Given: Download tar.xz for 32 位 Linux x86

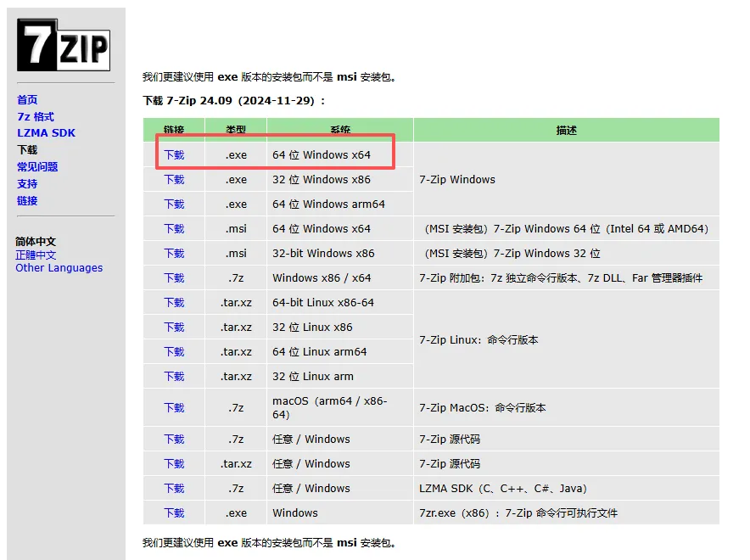Looking at the screenshot, I should click(174, 328).
